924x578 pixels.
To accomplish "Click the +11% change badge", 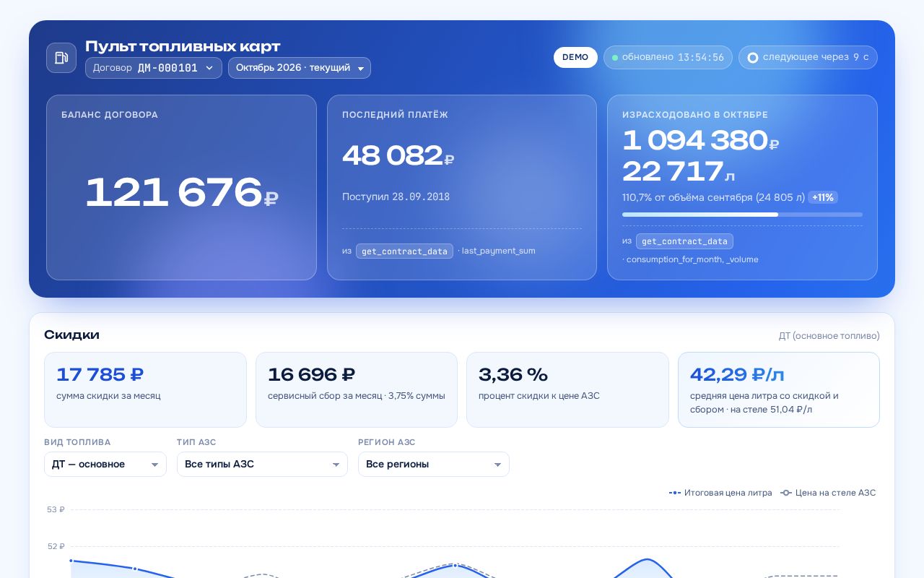I will [x=823, y=197].
